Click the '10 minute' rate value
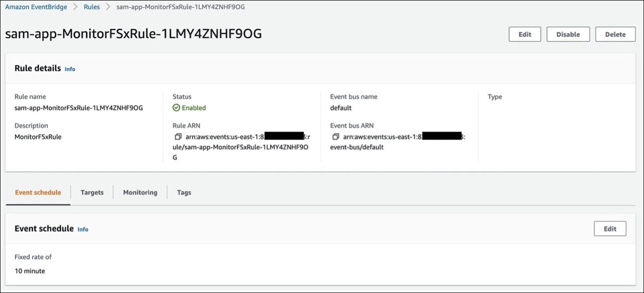644x293 pixels. coord(30,271)
